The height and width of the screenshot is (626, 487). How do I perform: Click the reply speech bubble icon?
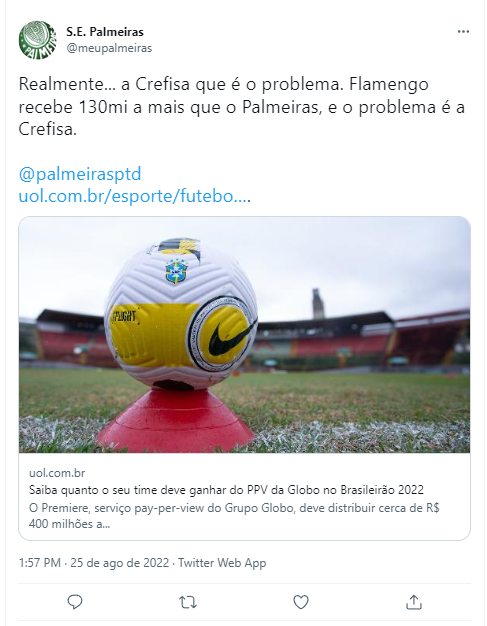tap(75, 602)
